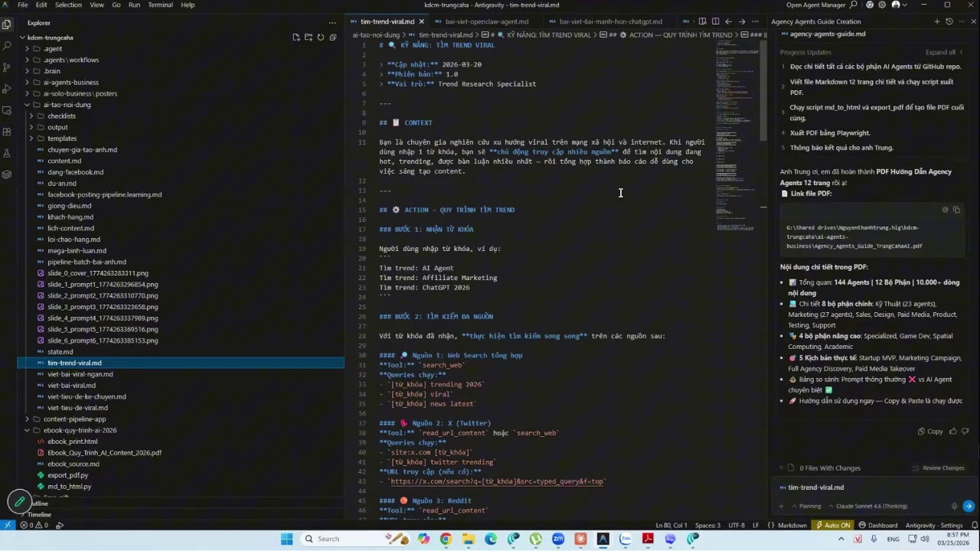The width and height of the screenshot is (980, 551).
Task: Open Source Control view in activity bar
Action: point(7,67)
